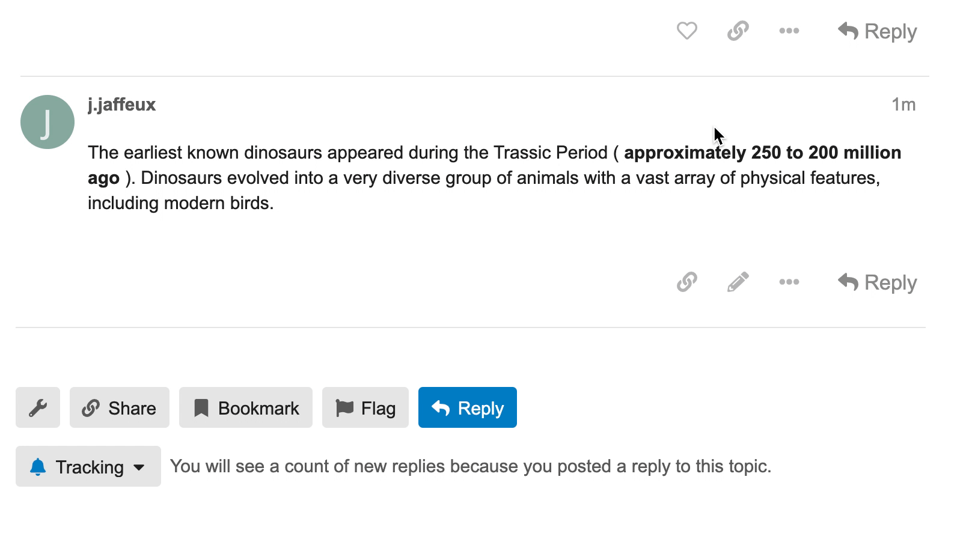Reply to j.jaffeux's post
Viewport: 969px width, 560px height.
pos(877,282)
